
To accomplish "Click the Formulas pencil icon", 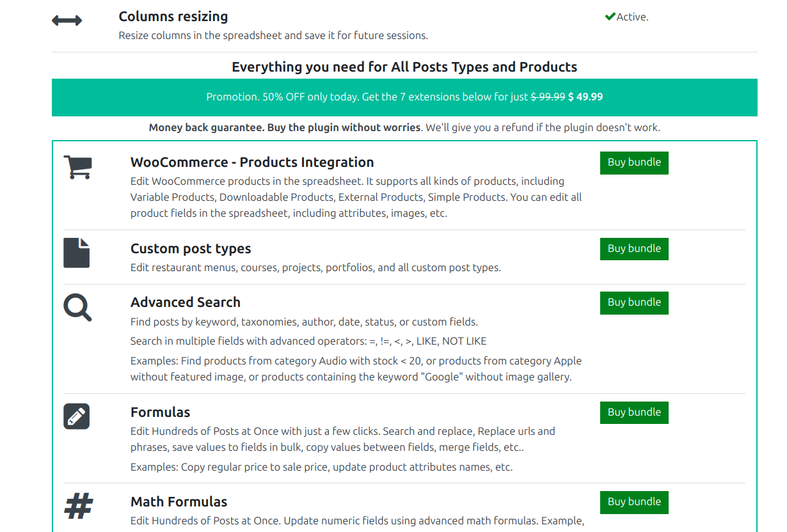I will 77,416.
